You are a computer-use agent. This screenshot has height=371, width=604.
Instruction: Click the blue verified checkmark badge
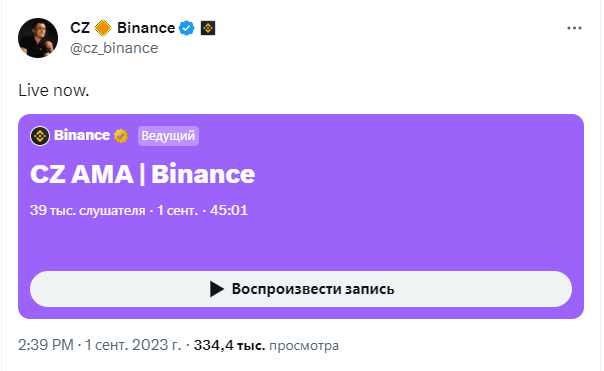[x=187, y=28]
